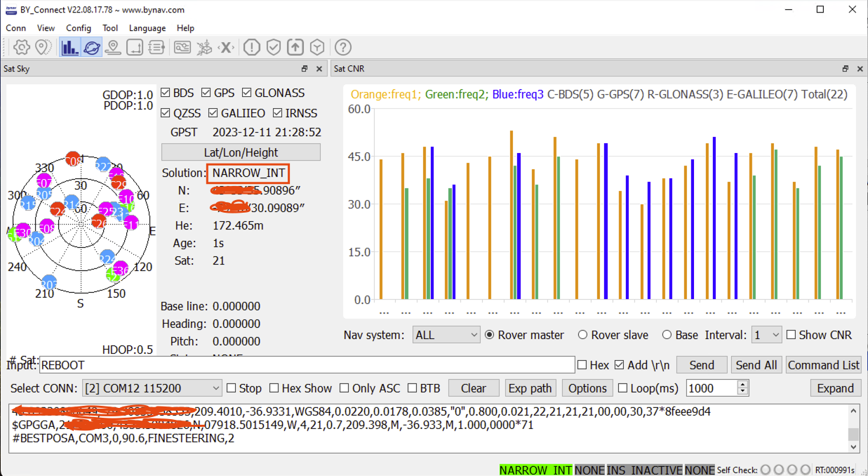868x476 pixels.
Task: Open the configuration gear icon
Action: [22, 47]
